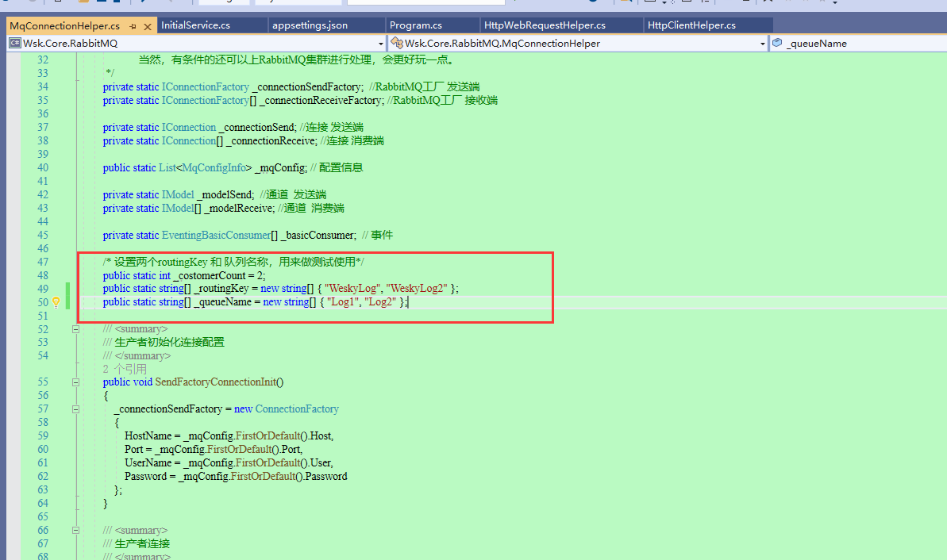Screen dimensions: 947x560
Task: Click the ConnectionFactory type on line 57
Action: 297,409
